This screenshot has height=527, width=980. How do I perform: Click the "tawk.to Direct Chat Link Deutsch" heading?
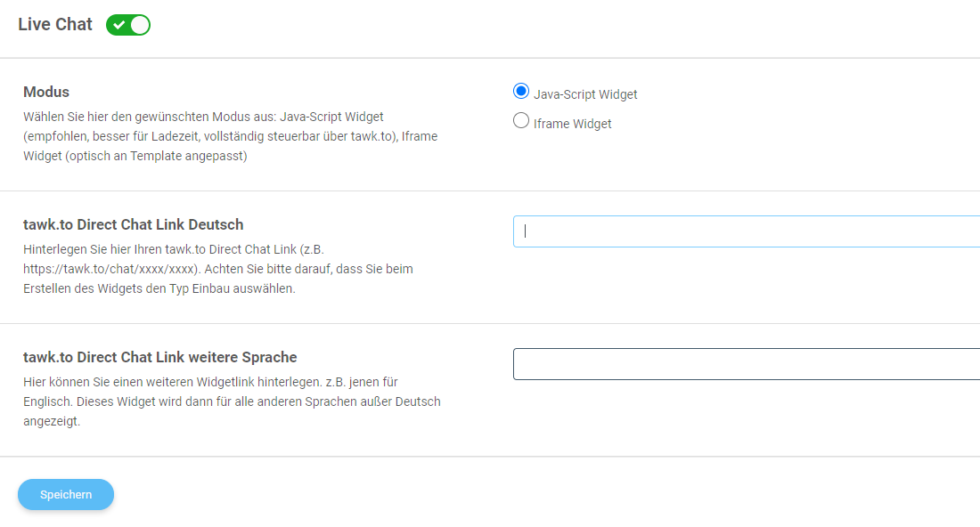click(133, 225)
